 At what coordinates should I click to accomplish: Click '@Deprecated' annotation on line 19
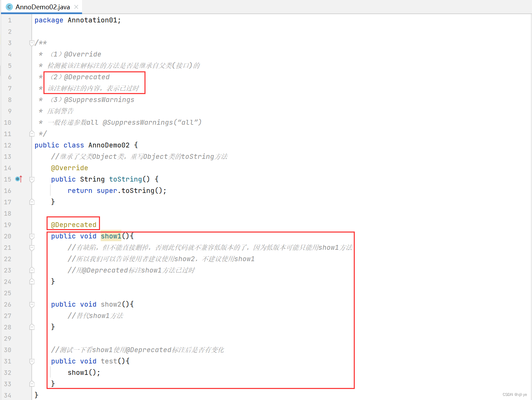click(x=74, y=225)
